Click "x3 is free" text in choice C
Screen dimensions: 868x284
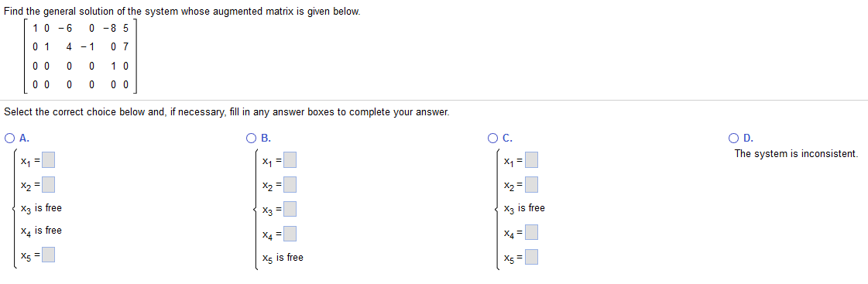click(x=524, y=209)
